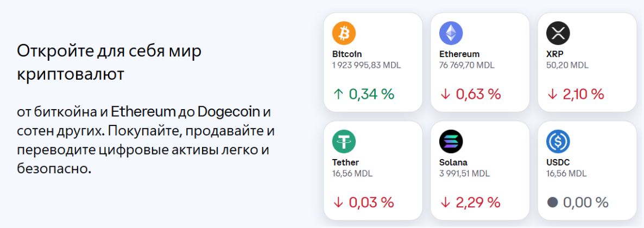Select the Solana card title
The height and width of the screenshot is (228, 644).
[x=453, y=162]
